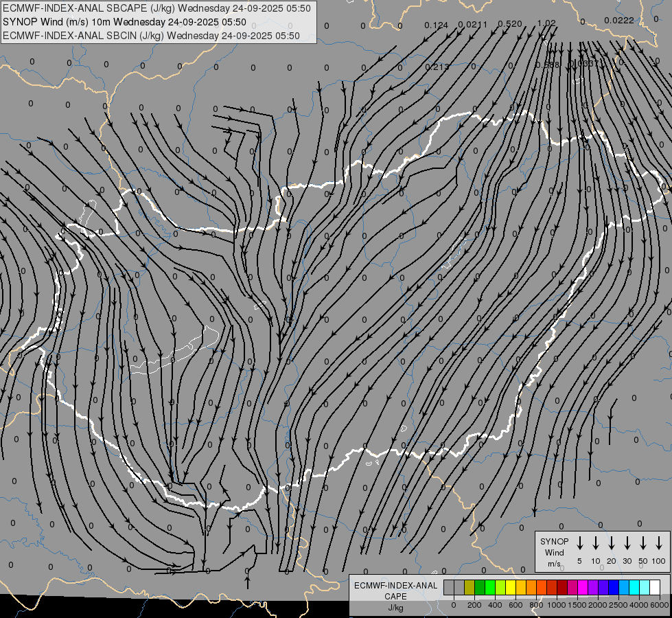This screenshot has width=672, height=618.
Task: Click the 0.213 value on the map
Action: click(x=437, y=67)
